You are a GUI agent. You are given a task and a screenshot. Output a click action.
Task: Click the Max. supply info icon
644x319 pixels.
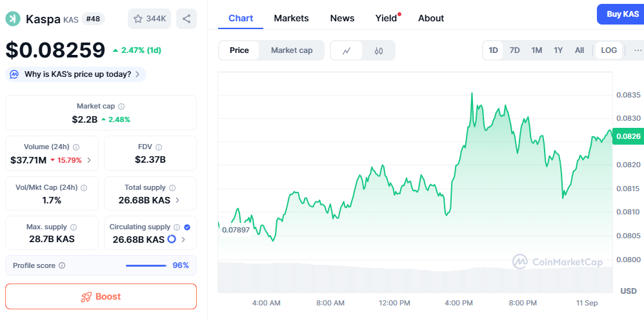[x=73, y=227]
